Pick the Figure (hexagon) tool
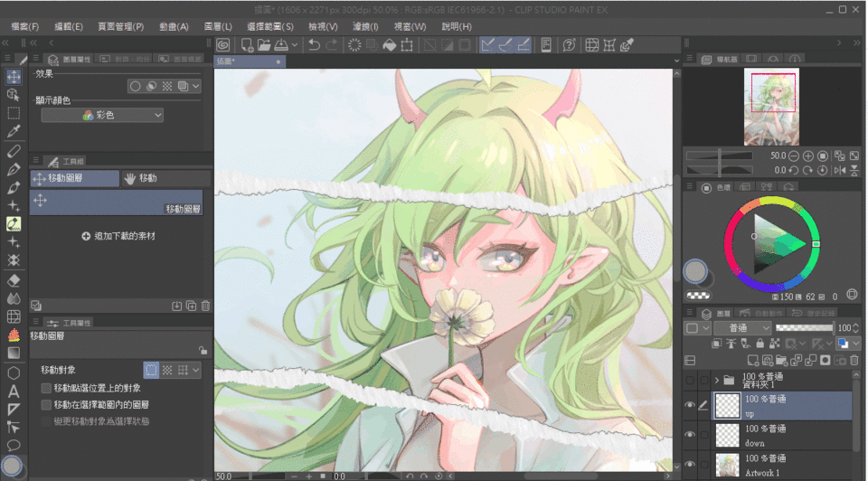868x481 pixels. click(x=14, y=373)
